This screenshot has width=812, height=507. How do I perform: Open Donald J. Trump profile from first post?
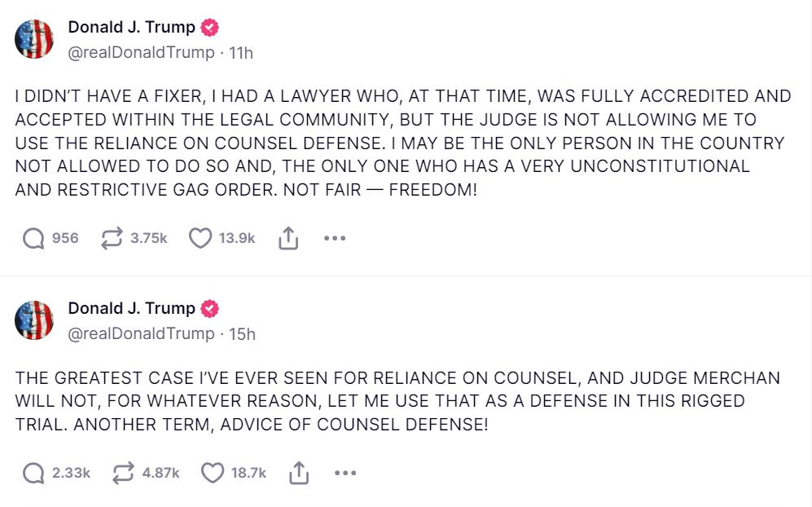click(x=131, y=27)
